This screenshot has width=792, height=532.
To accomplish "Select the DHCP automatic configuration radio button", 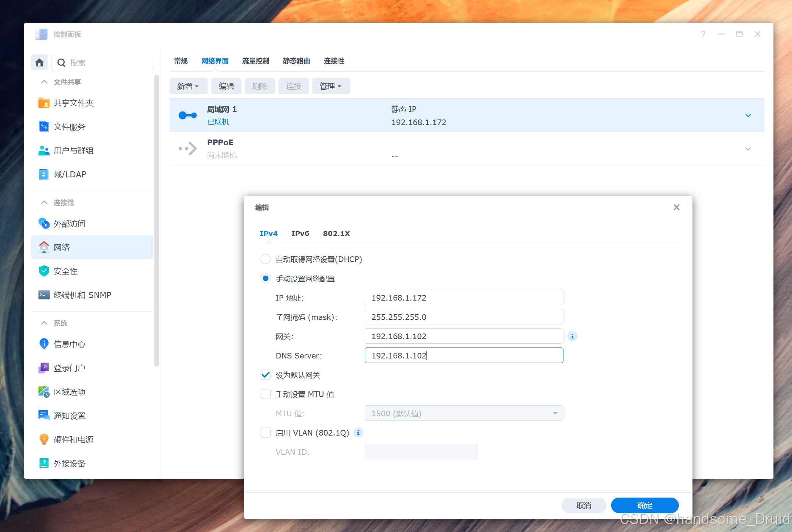I will coord(266,259).
